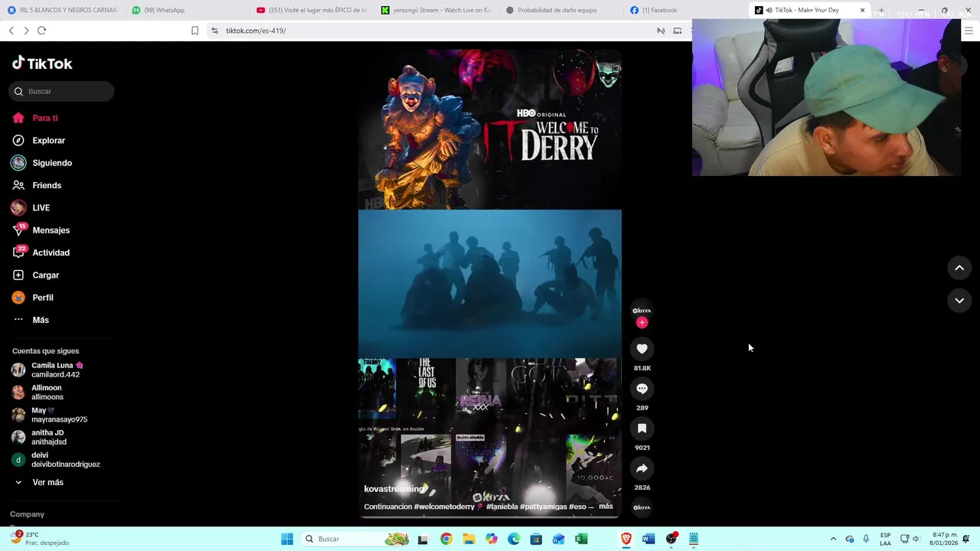The image size is (980, 551).
Task: Open the weather widget 23°C
Action: click(38, 539)
